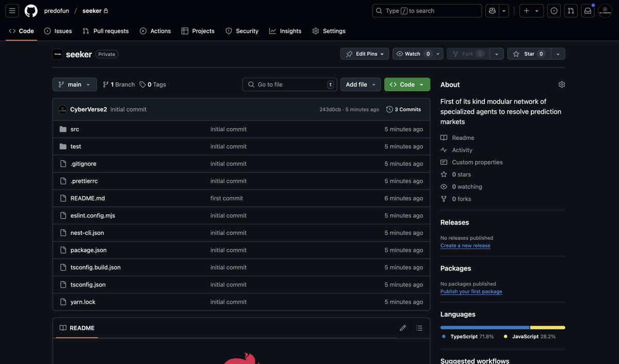
Task: Open package.json file
Action: tap(89, 250)
